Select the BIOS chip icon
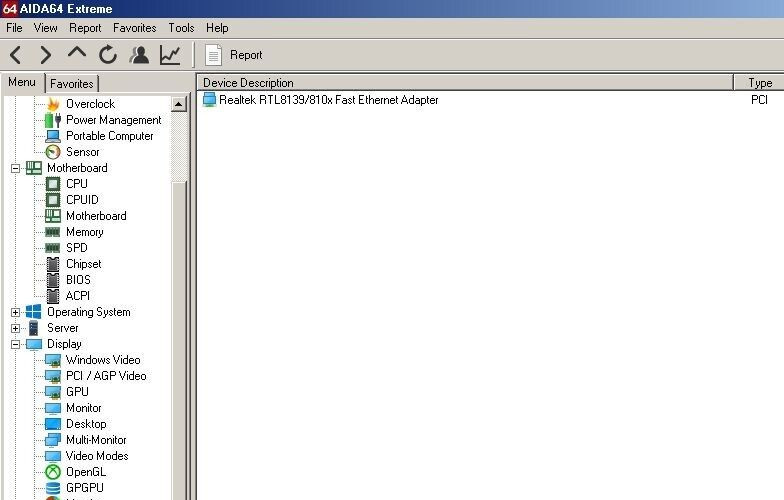 (x=53, y=280)
